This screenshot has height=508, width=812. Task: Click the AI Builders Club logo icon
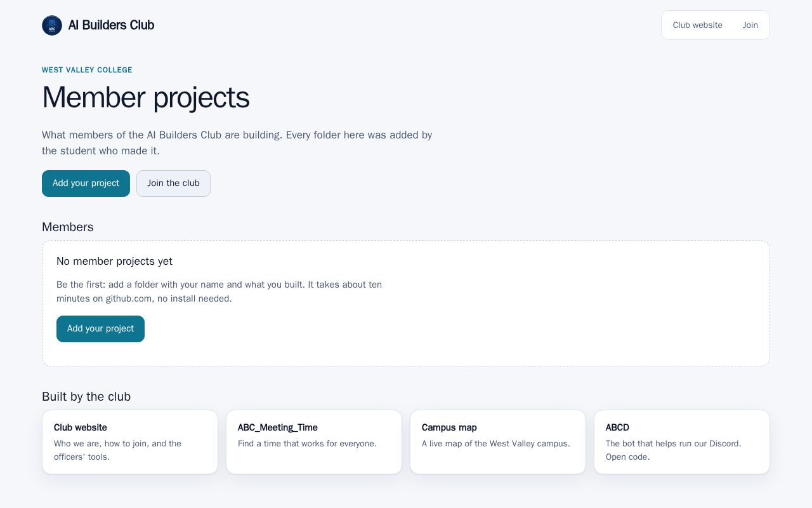tap(52, 25)
